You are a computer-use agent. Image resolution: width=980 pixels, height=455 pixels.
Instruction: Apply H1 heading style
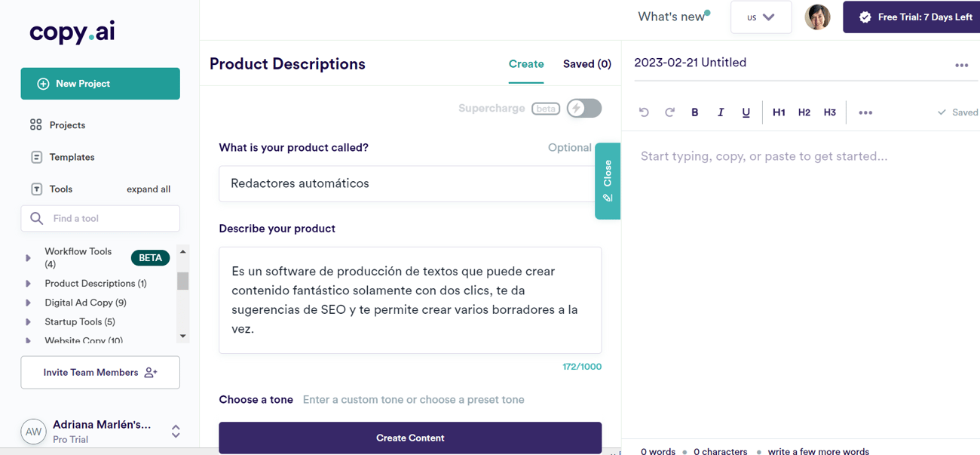pyautogui.click(x=779, y=112)
